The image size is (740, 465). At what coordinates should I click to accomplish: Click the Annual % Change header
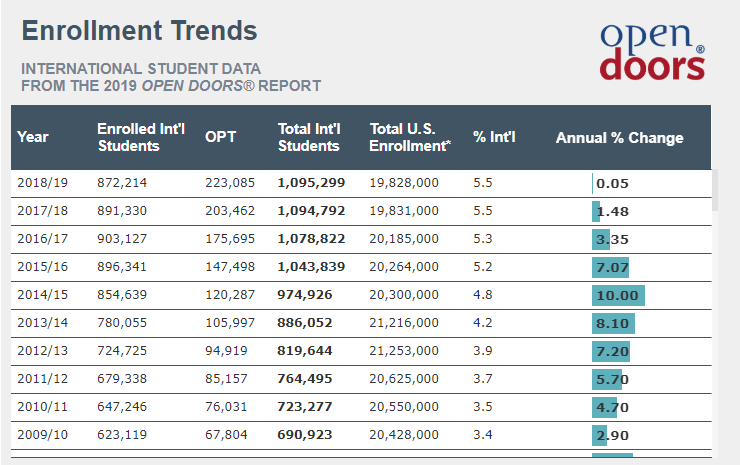[619, 137]
